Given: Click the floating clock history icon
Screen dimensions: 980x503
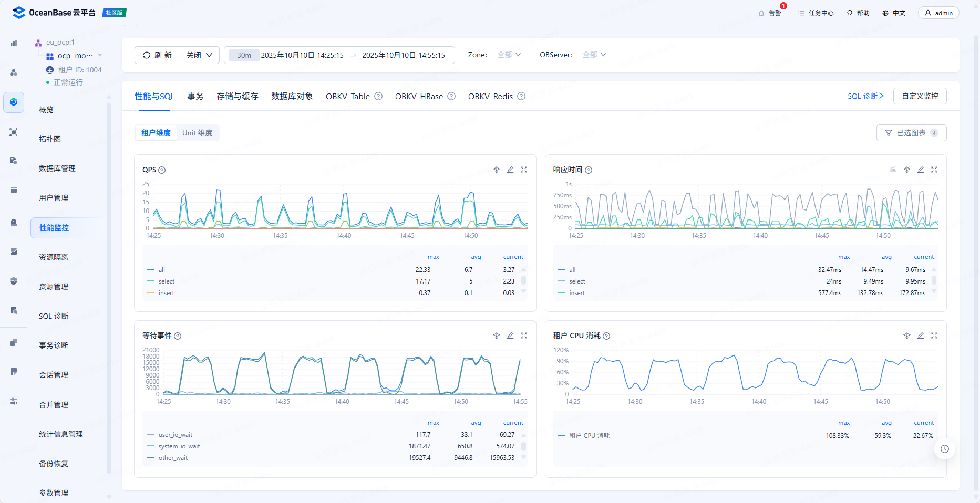Looking at the screenshot, I should 945,449.
